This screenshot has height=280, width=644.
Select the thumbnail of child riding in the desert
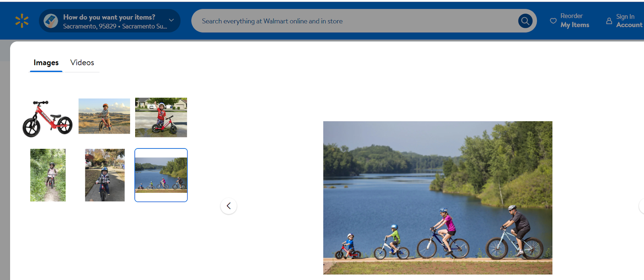pyautogui.click(x=104, y=116)
